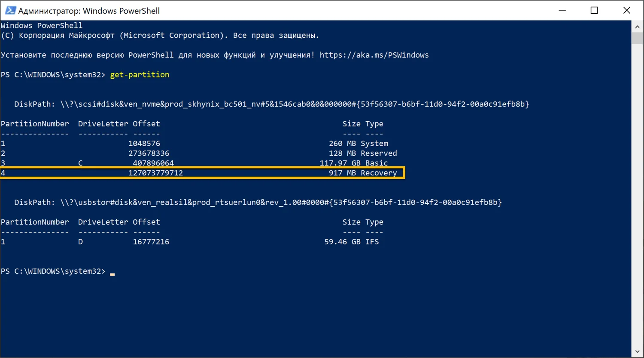Minimize the PowerShell window

(x=562, y=10)
